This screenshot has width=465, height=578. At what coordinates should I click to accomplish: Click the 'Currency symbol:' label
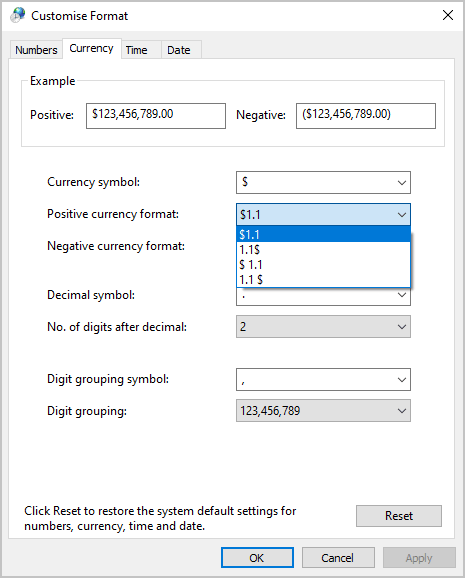coord(93,182)
